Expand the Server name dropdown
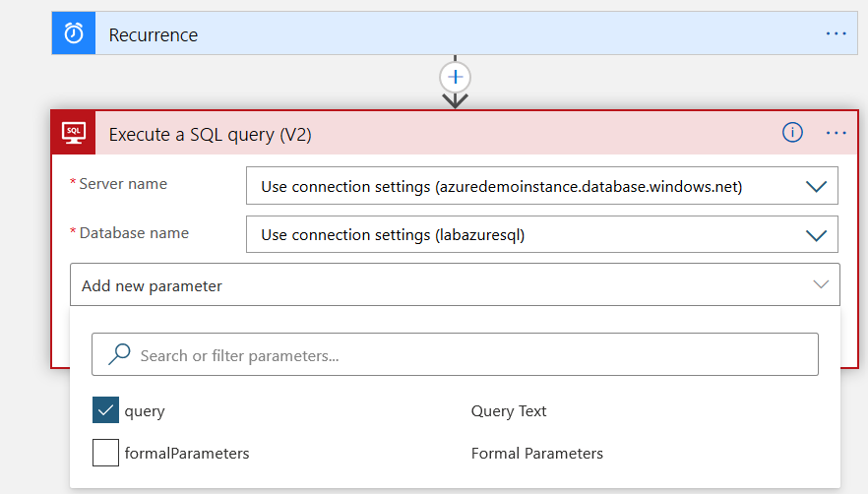This screenshot has width=868, height=494. click(815, 186)
